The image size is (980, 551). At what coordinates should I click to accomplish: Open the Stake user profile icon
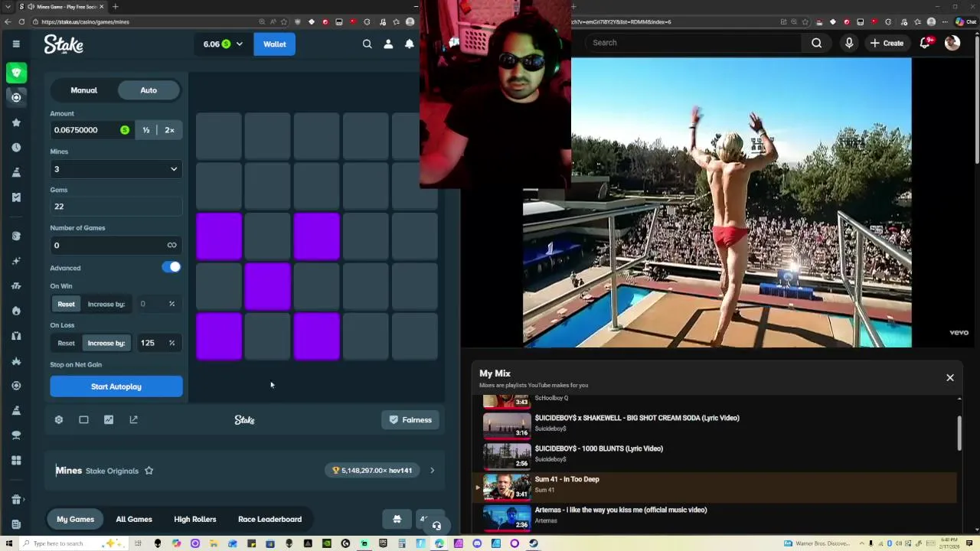[x=388, y=44]
